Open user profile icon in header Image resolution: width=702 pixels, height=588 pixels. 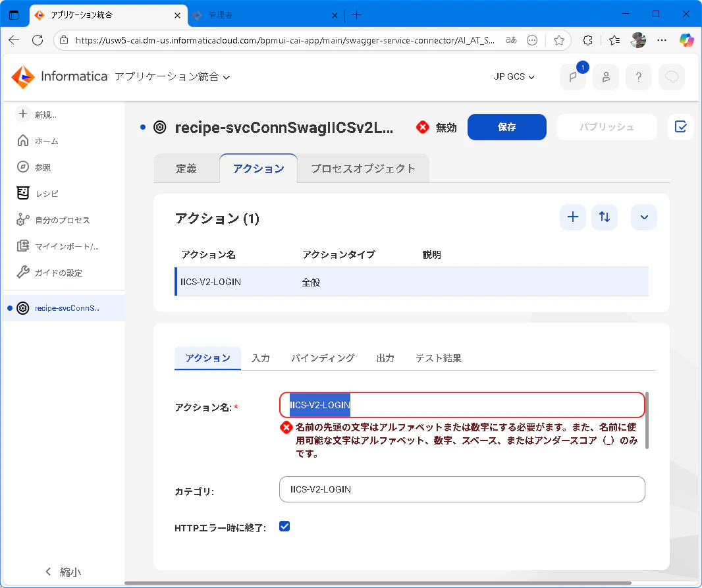(x=606, y=77)
